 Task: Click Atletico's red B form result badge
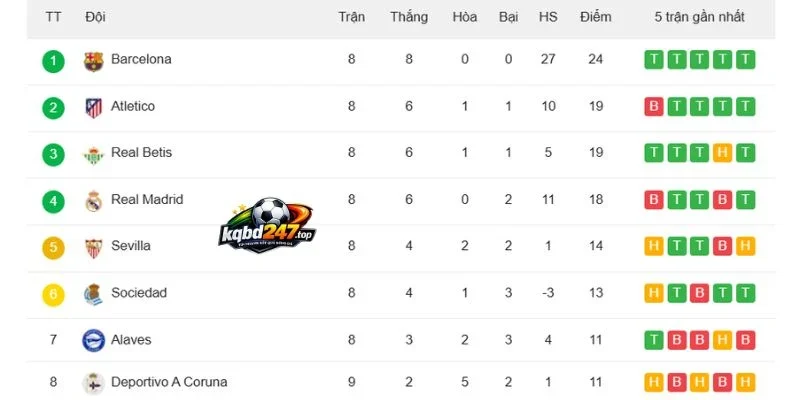coord(654,107)
